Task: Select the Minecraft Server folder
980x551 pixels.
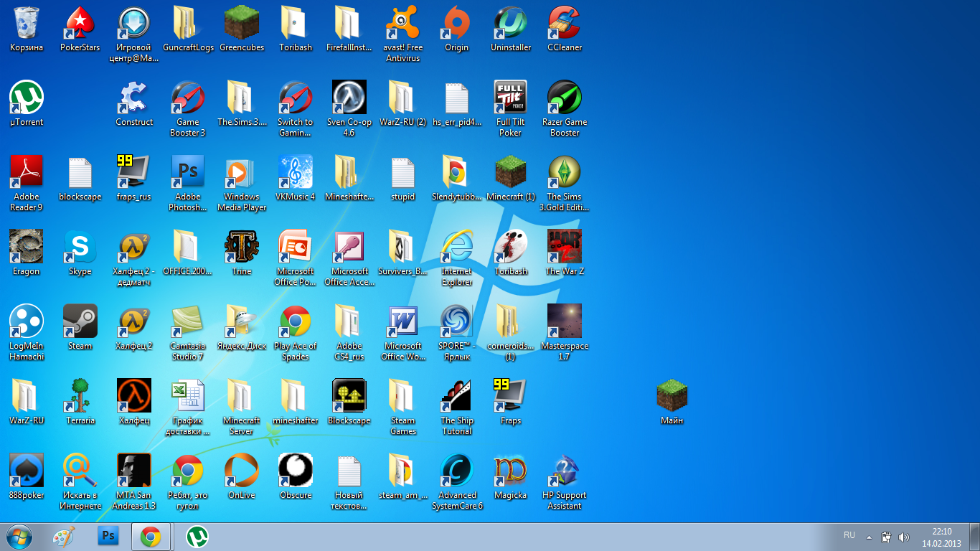Action: click(x=242, y=396)
